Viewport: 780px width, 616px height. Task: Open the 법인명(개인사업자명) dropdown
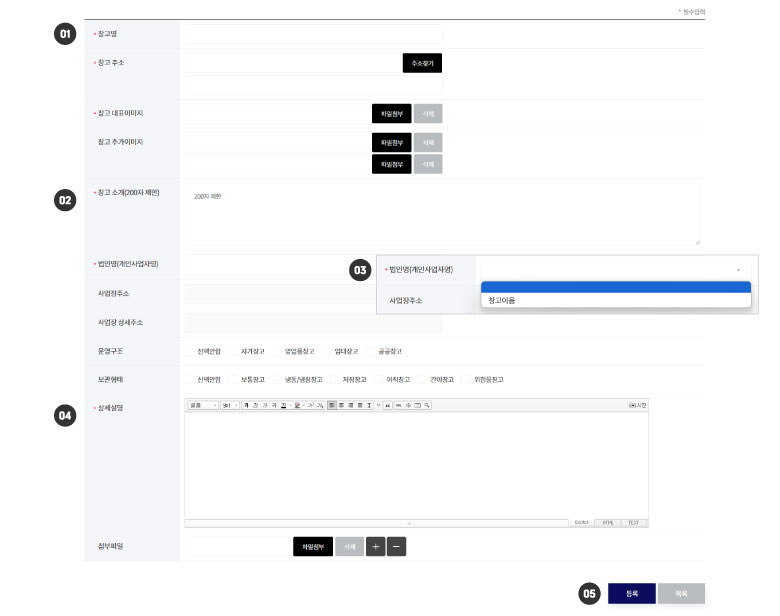tap(614, 269)
